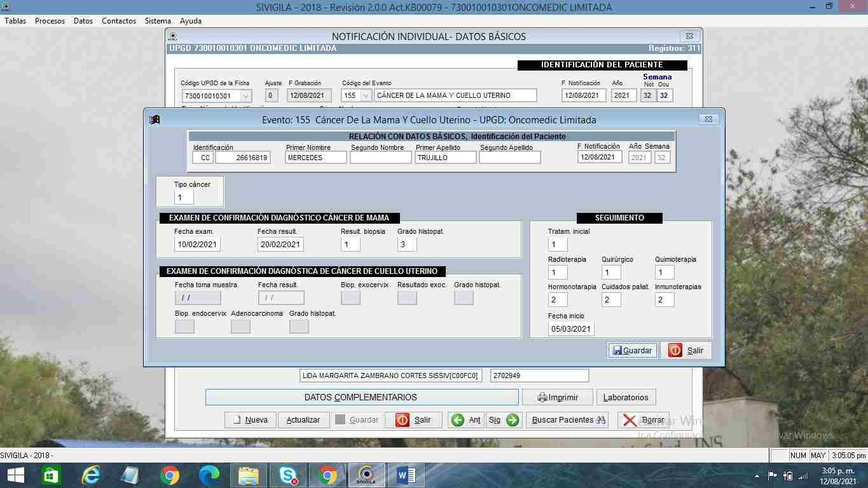868x488 pixels.
Task: Click the Actualizar button
Action: point(303,420)
